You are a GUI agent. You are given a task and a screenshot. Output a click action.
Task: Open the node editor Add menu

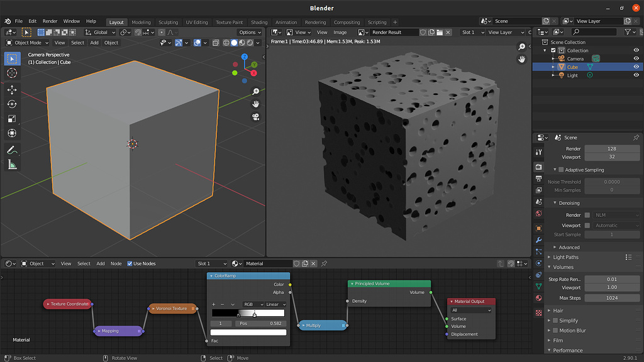[x=101, y=263]
